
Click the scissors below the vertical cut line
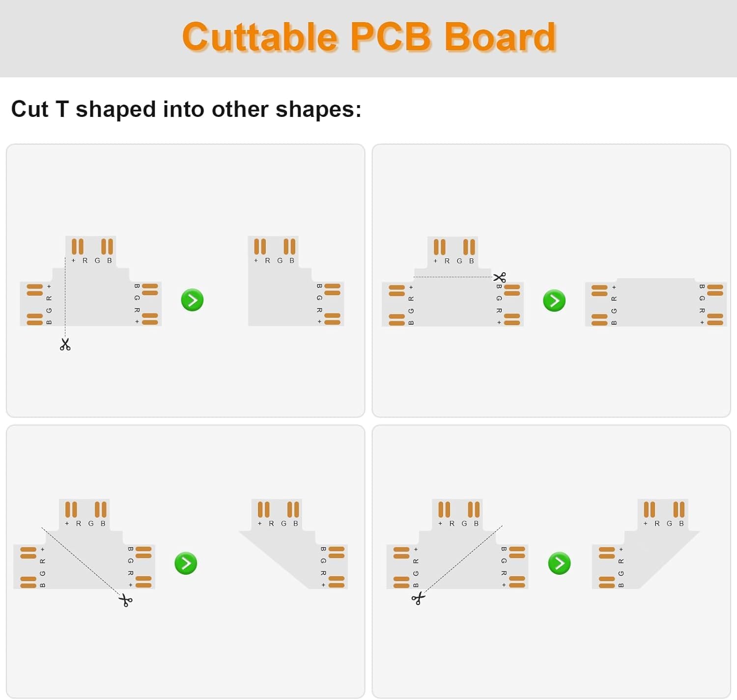(65, 344)
